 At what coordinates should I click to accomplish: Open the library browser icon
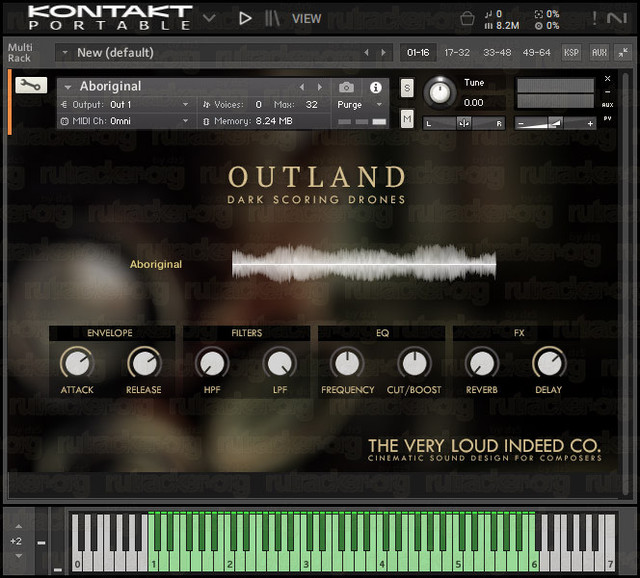272,18
